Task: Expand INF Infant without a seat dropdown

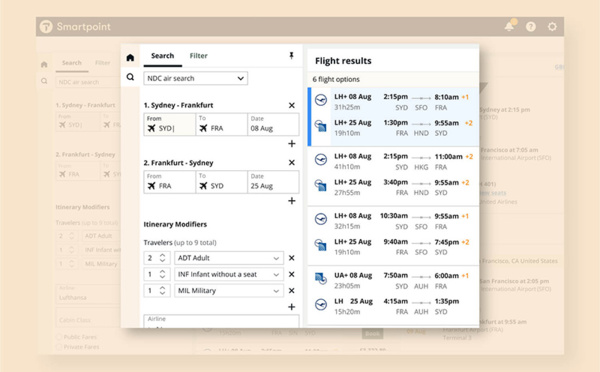Action: click(229, 274)
